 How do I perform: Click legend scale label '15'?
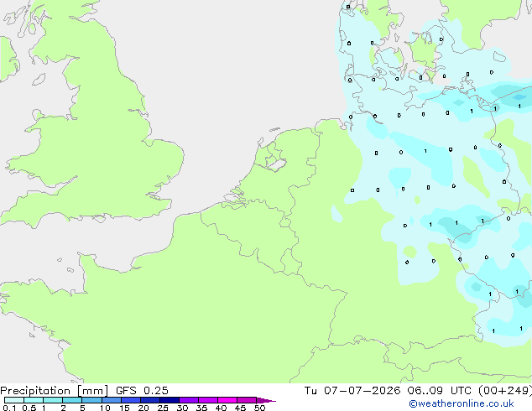pyautogui.click(x=124, y=408)
